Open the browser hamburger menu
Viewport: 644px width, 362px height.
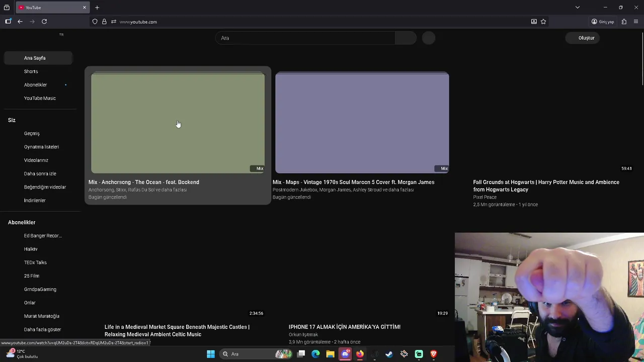636,22
